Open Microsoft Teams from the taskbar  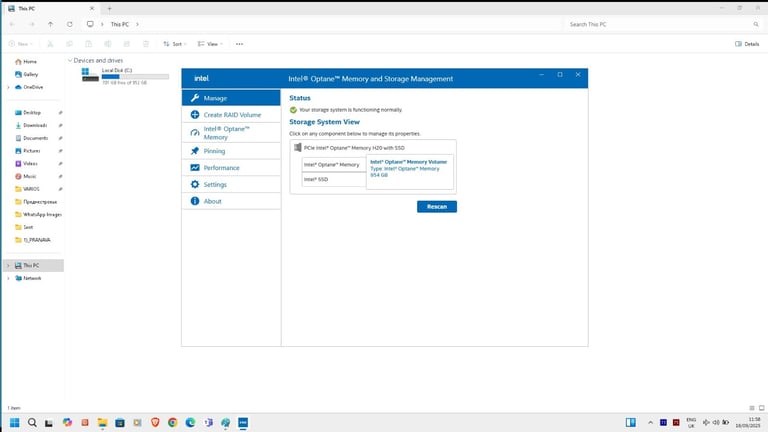(208, 422)
